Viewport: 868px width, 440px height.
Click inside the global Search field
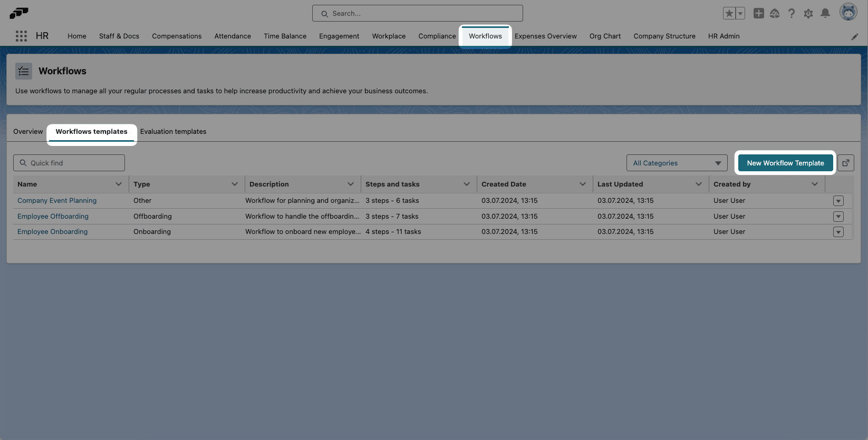(418, 13)
